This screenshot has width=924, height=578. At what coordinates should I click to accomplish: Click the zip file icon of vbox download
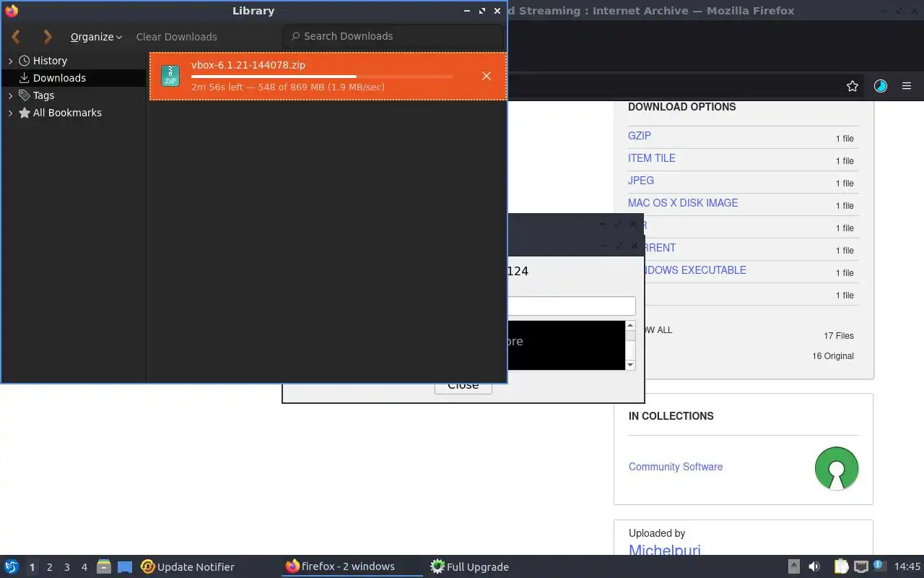(x=170, y=76)
